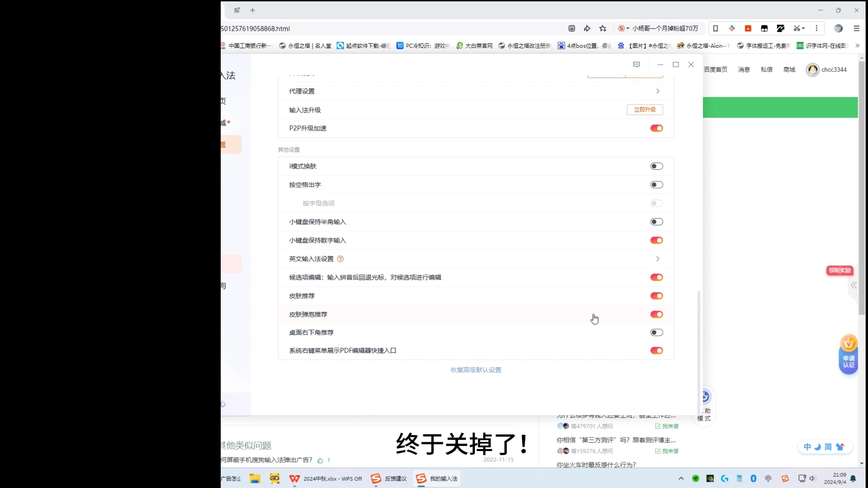Click the Sogou S tray icon

pos(785,479)
